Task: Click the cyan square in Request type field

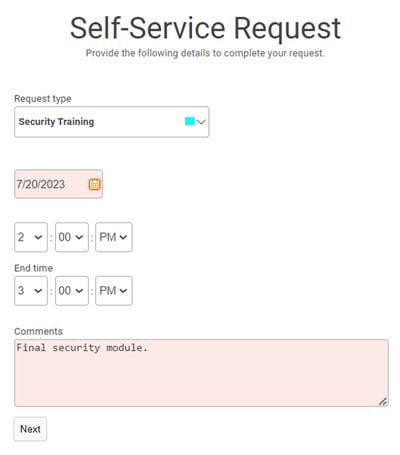Action: click(190, 121)
